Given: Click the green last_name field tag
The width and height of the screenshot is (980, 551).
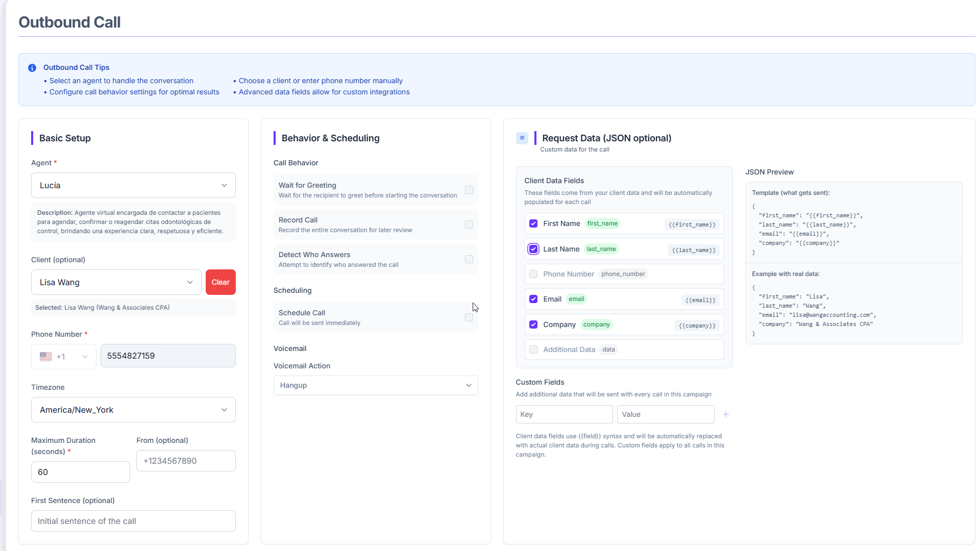Looking at the screenshot, I should [x=601, y=249].
